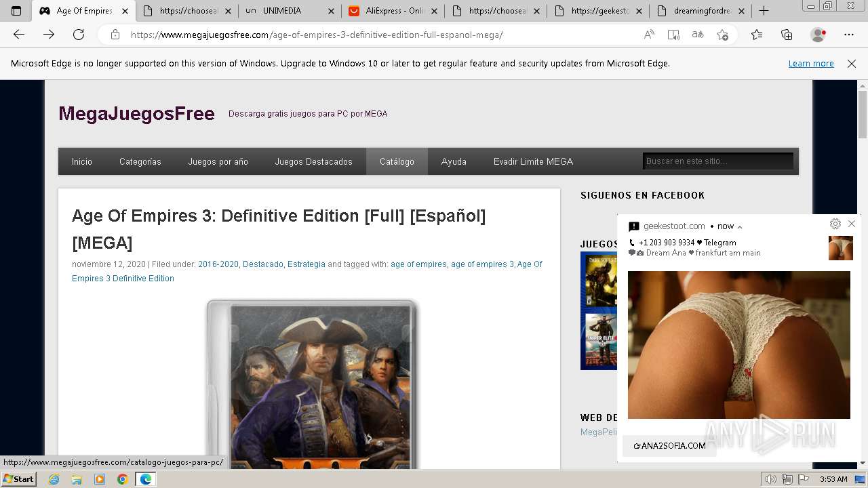The width and height of the screenshot is (868, 488).
Task: Switch to the AliExpress tab
Action: [393, 11]
